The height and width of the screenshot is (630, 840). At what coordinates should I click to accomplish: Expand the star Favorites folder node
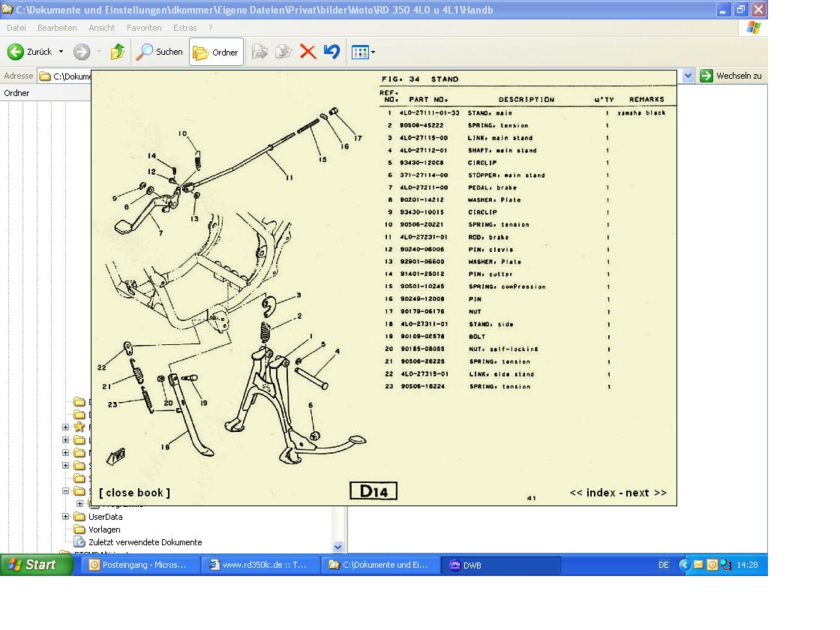(65, 427)
